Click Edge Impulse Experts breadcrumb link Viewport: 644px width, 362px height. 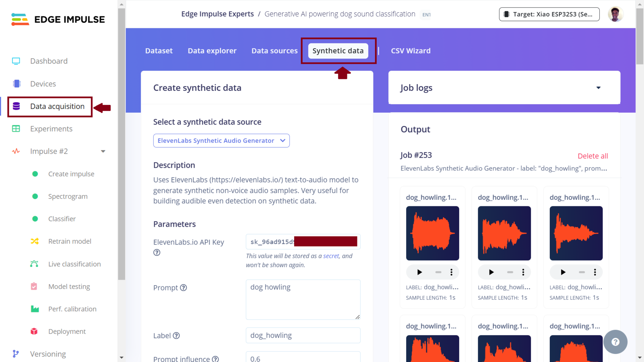click(217, 14)
